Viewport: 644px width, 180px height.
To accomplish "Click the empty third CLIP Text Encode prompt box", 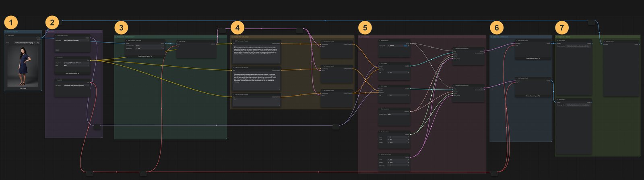I will tap(256, 102).
